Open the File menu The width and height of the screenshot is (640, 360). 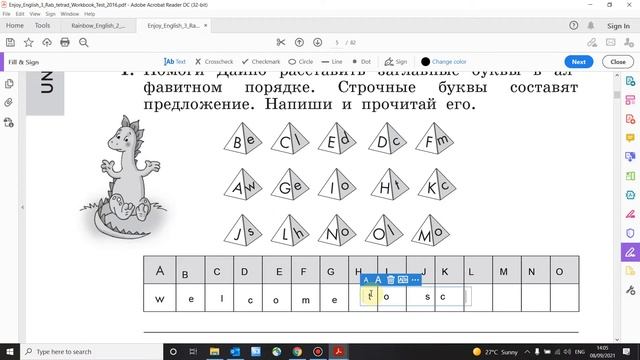coord(7,13)
